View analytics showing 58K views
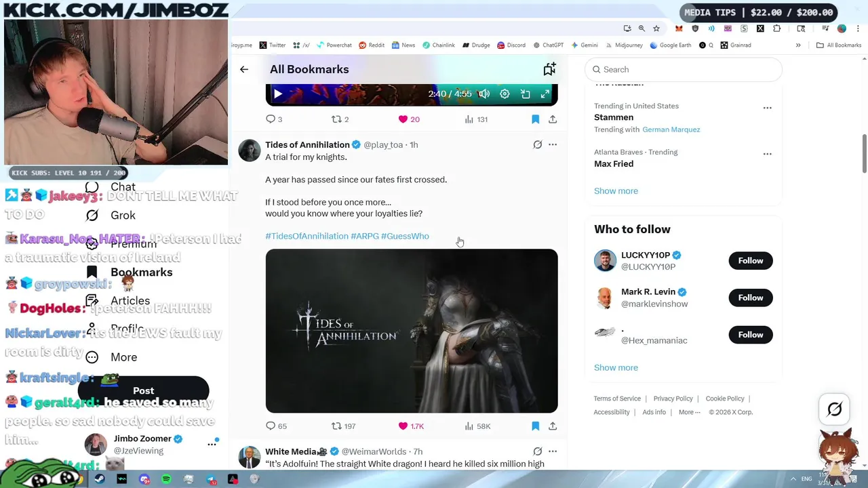Screen dimensions: 868x488 click(x=477, y=426)
